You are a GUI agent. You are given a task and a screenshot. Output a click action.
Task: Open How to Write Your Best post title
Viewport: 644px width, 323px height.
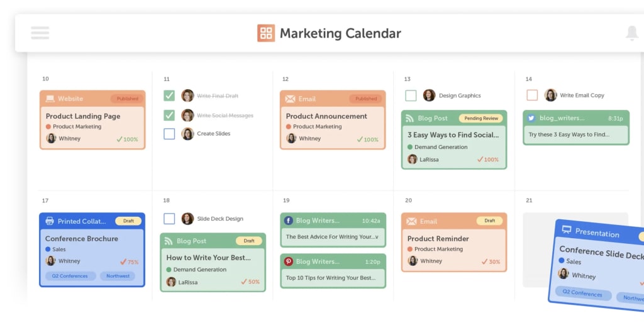208,258
